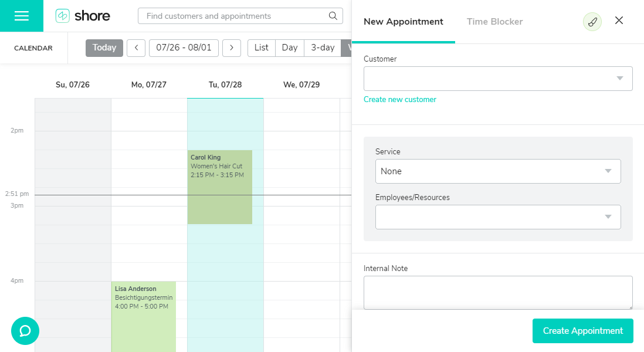Image resolution: width=644 pixels, height=352 pixels.
Task: Expand the Employees/Resources dropdown
Action: tap(498, 217)
